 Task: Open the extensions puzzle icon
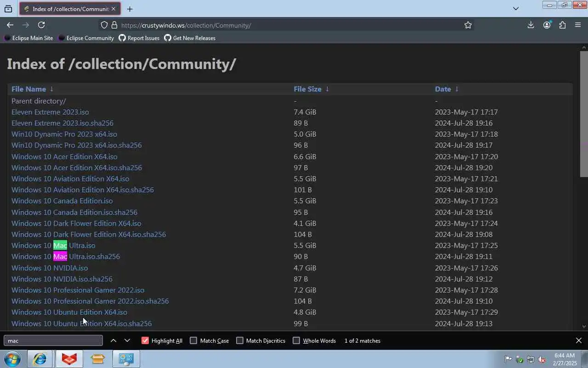coord(562,25)
